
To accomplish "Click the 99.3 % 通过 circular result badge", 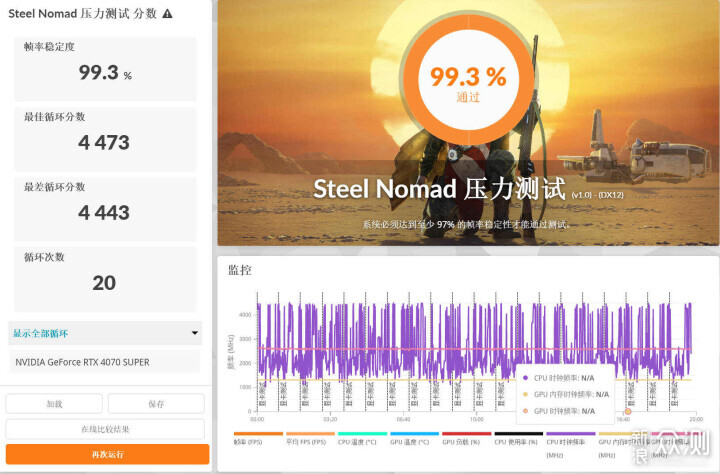I will click(468, 79).
